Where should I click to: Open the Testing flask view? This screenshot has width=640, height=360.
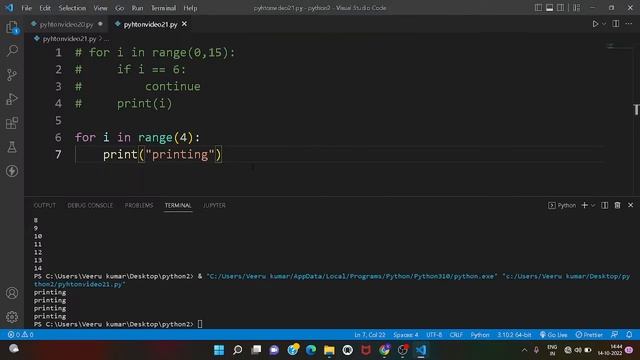coord(12,147)
